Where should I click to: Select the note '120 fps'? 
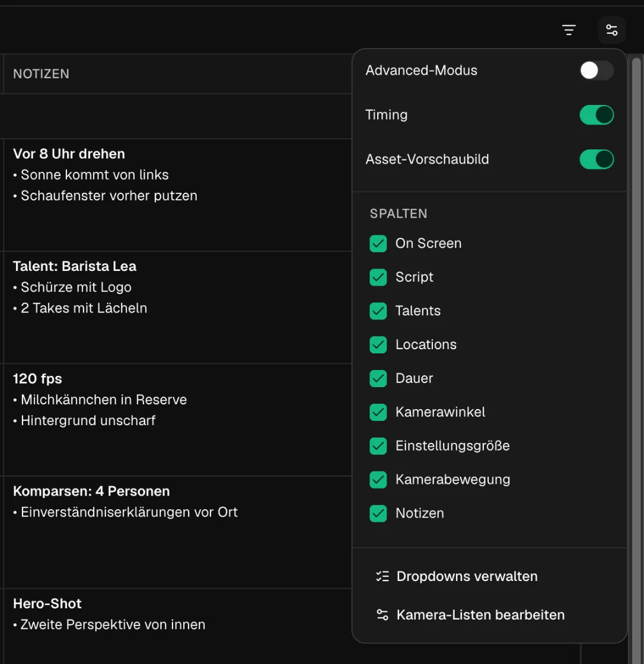click(x=38, y=379)
